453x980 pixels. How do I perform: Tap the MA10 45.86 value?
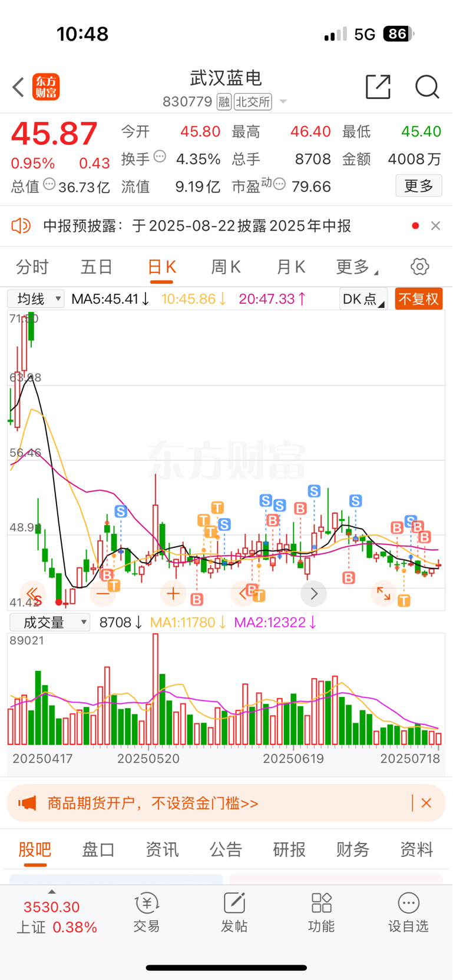(194, 299)
